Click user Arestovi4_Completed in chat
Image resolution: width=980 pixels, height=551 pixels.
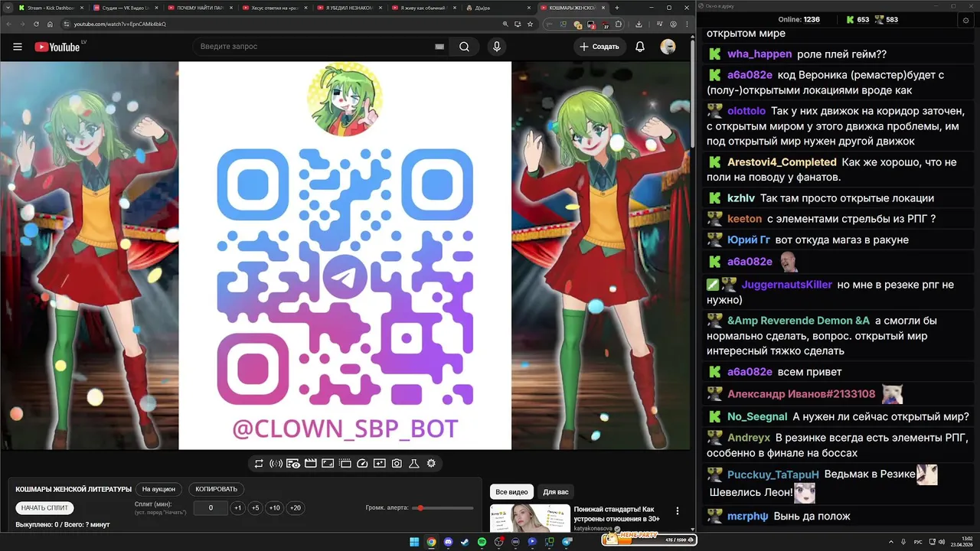click(x=782, y=162)
